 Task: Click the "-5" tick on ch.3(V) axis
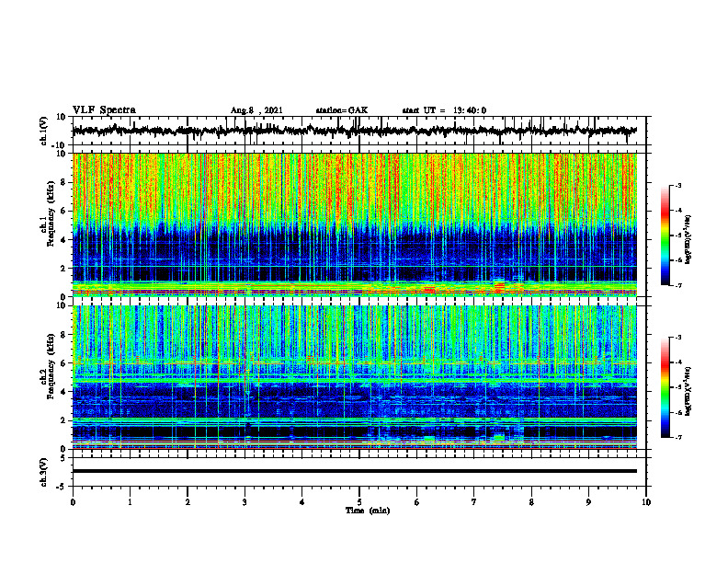[62, 487]
